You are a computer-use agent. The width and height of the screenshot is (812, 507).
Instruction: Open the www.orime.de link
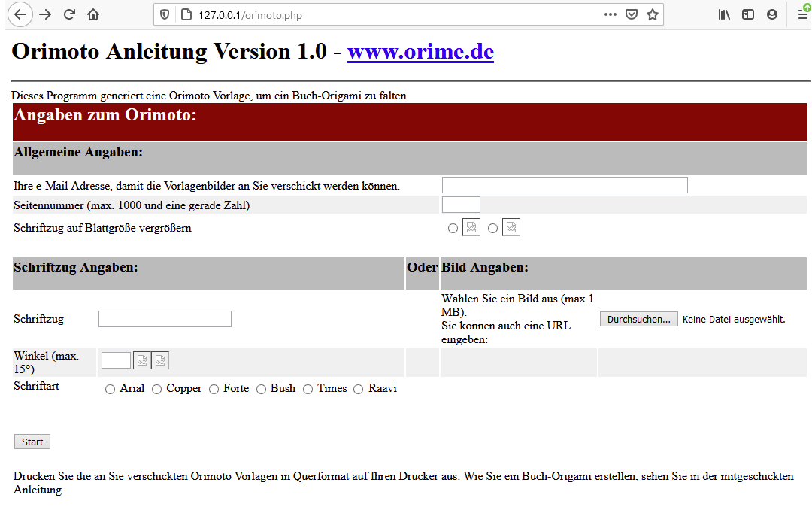point(420,51)
